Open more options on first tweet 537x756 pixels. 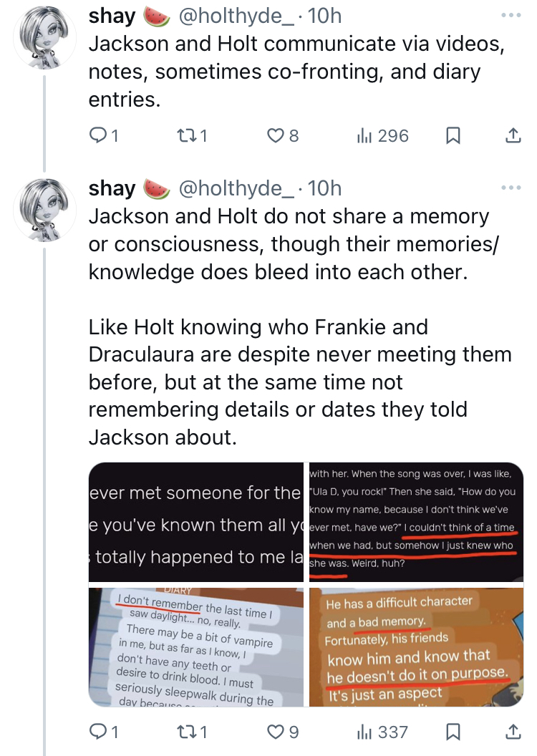(x=511, y=16)
